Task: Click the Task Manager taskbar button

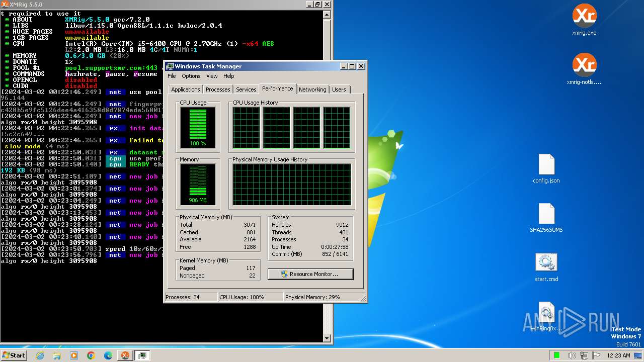Action: click(x=142, y=355)
